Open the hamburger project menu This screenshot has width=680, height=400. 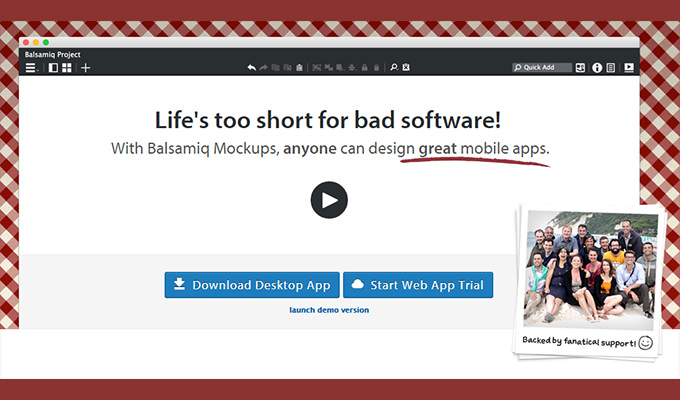tap(32, 68)
